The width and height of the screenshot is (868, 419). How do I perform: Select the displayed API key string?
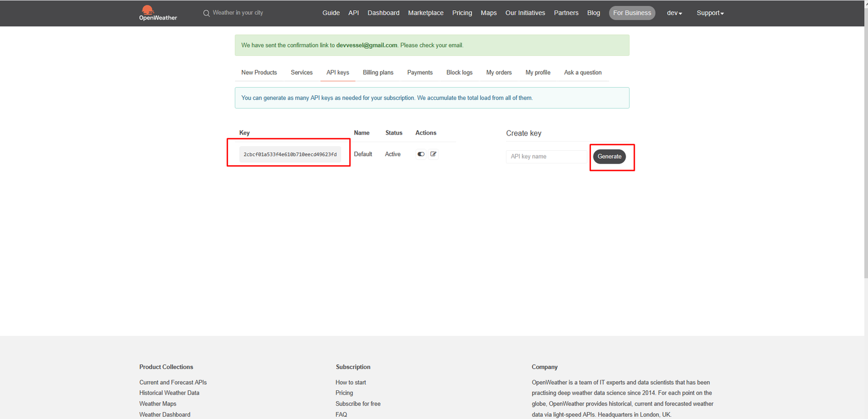coord(290,154)
